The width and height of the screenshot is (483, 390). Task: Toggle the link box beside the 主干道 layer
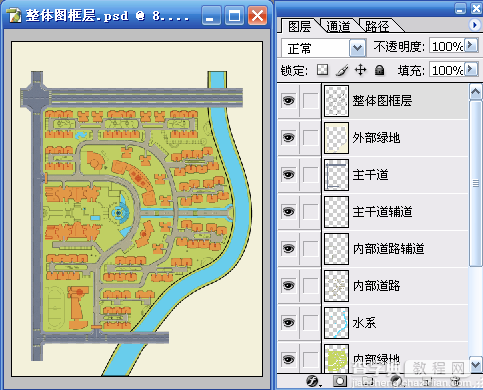311,175
